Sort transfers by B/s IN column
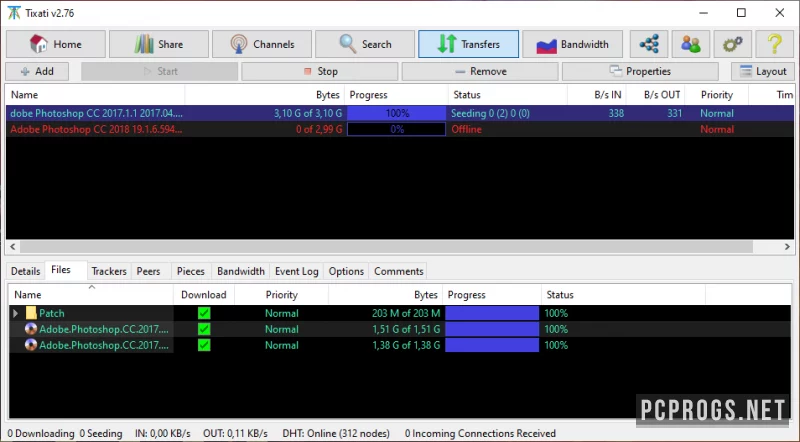This screenshot has height=442, width=800. tap(596, 95)
